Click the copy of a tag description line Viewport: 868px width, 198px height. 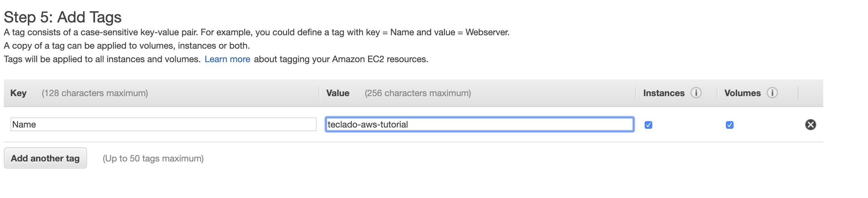[127, 46]
